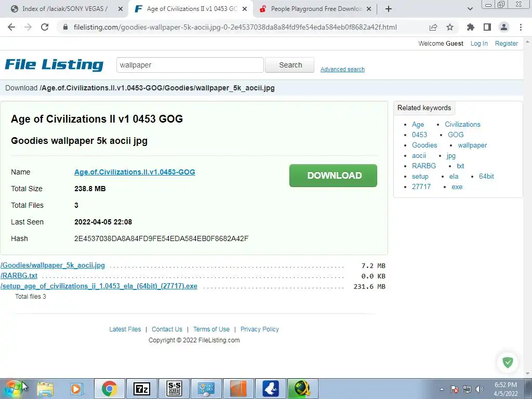This screenshot has width=532, height=399.
Task: Click the GOG related keyword
Action: (456, 135)
